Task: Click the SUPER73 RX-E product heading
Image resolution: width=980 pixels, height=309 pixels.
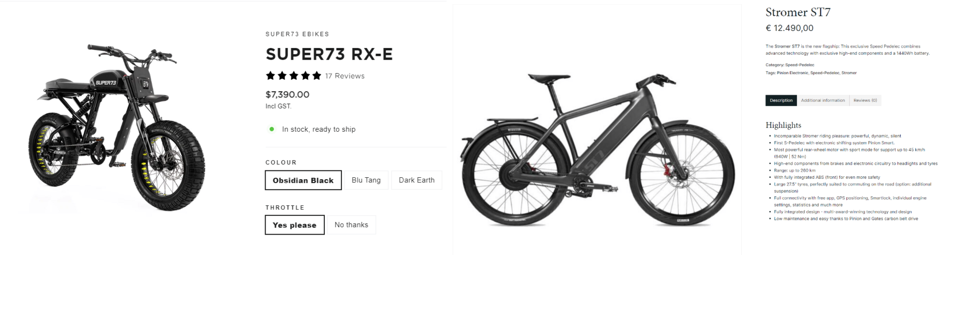Action: pyautogui.click(x=329, y=54)
